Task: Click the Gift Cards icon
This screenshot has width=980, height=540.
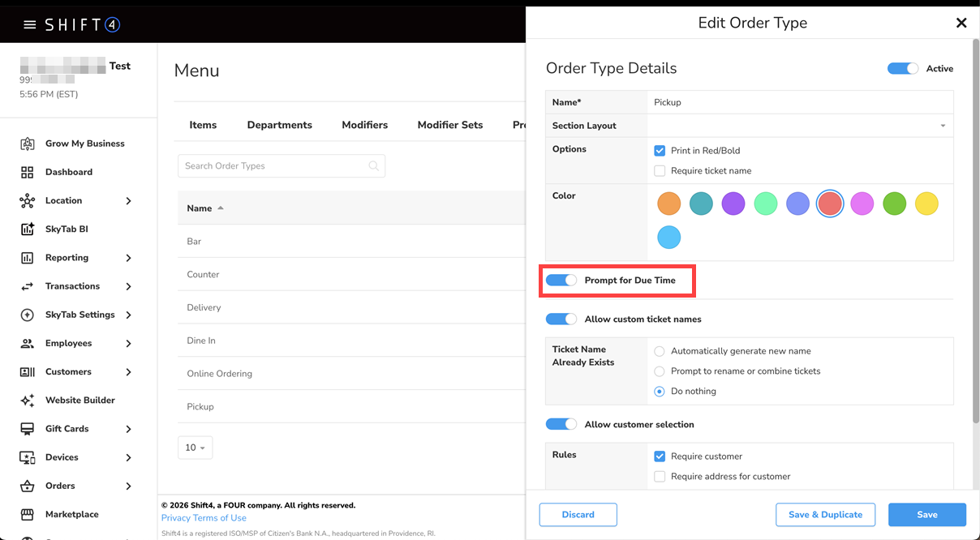Action: pos(28,429)
